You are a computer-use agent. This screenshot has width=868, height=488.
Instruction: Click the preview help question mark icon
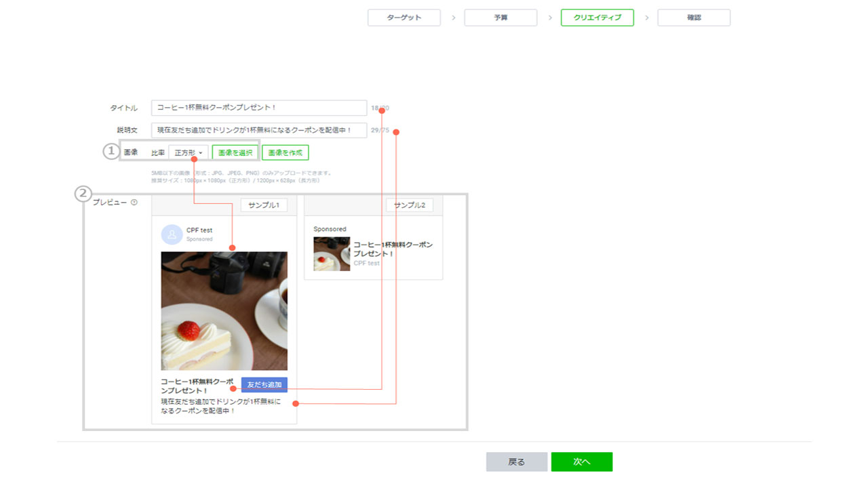pyautogui.click(x=134, y=203)
